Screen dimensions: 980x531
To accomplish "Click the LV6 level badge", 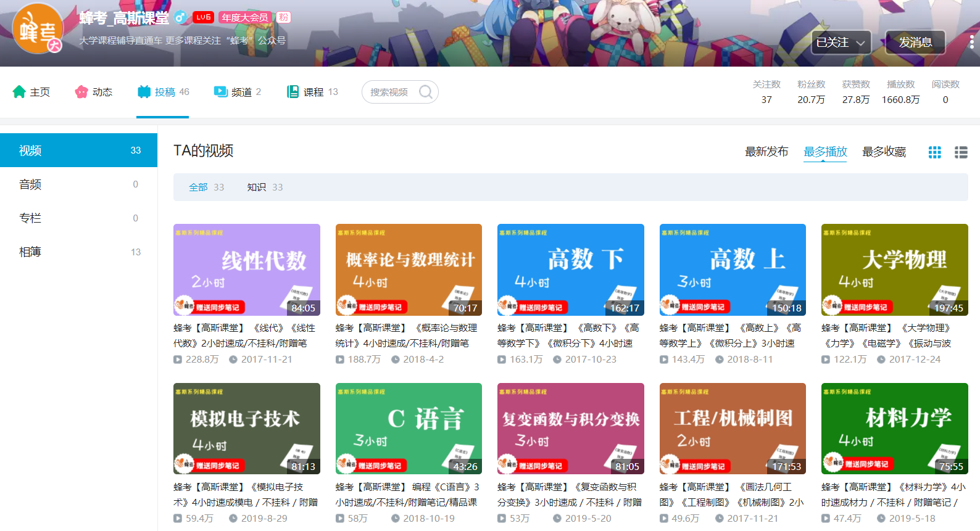I will coord(203,17).
